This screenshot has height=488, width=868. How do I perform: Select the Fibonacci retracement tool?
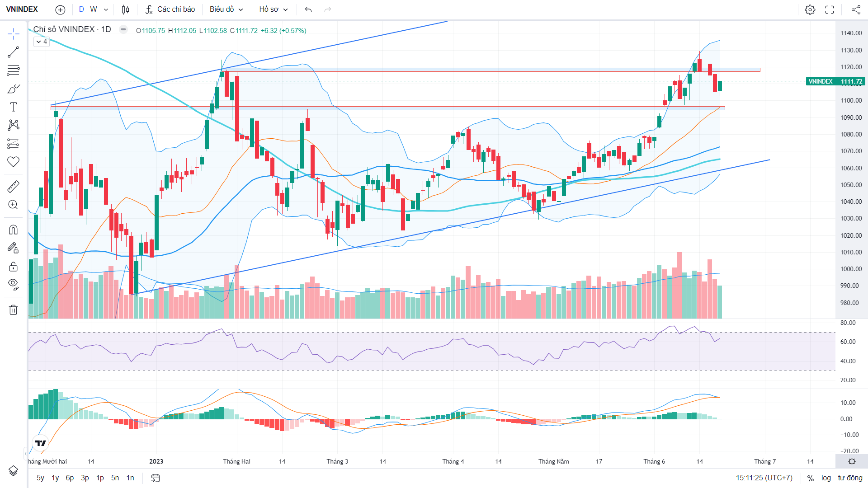14,70
